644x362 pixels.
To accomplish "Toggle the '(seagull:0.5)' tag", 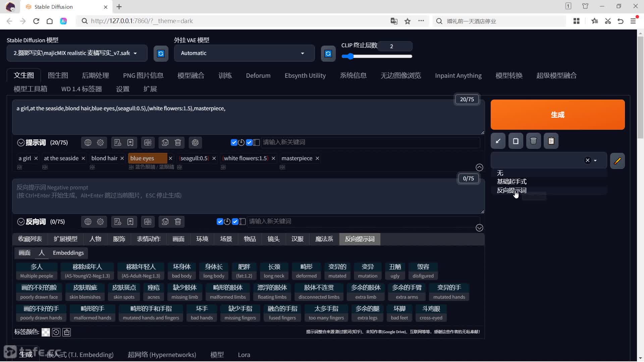I will (x=194, y=158).
